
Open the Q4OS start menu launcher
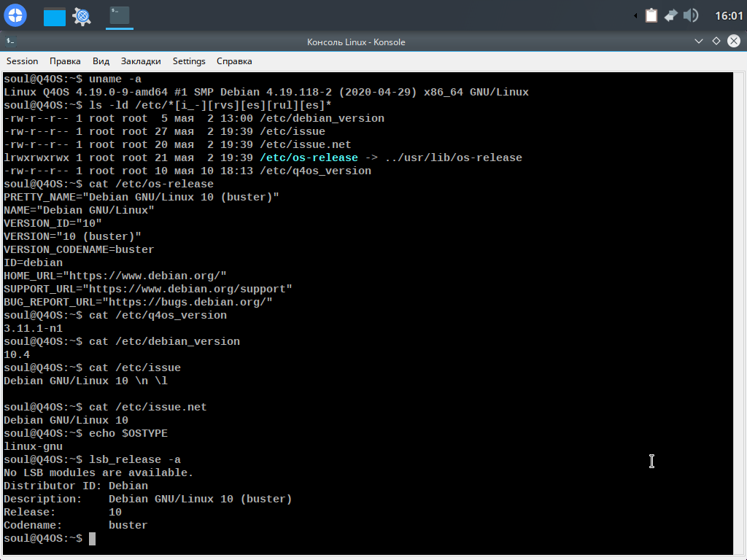[15, 15]
